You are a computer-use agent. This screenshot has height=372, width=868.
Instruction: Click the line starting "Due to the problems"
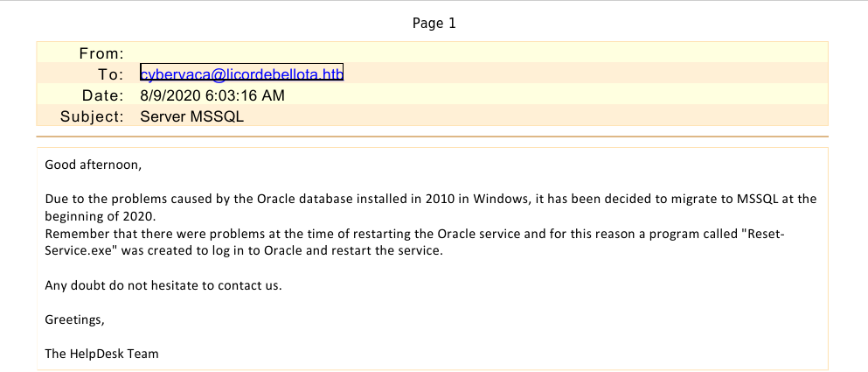pos(430,199)
